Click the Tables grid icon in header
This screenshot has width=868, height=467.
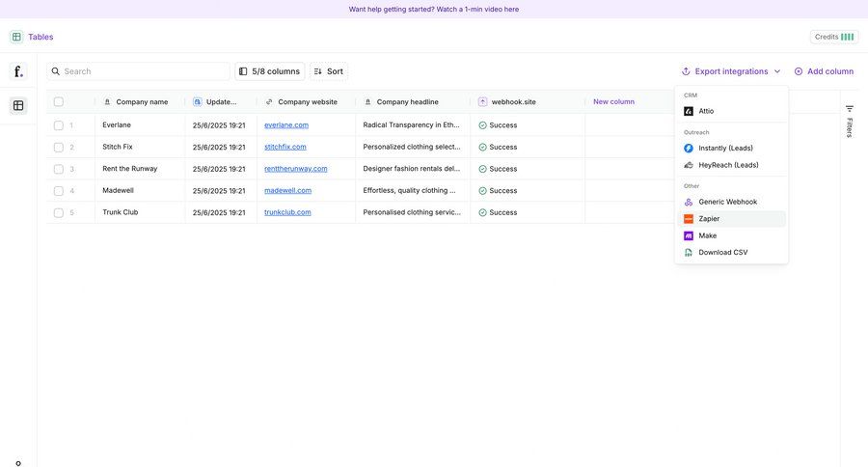(16, 37)
